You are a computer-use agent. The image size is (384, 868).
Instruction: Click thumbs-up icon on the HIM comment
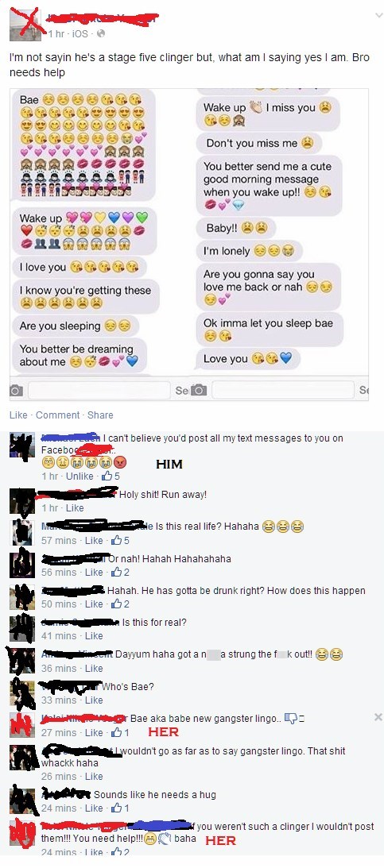pyautogui.click(x=107, y=476)
